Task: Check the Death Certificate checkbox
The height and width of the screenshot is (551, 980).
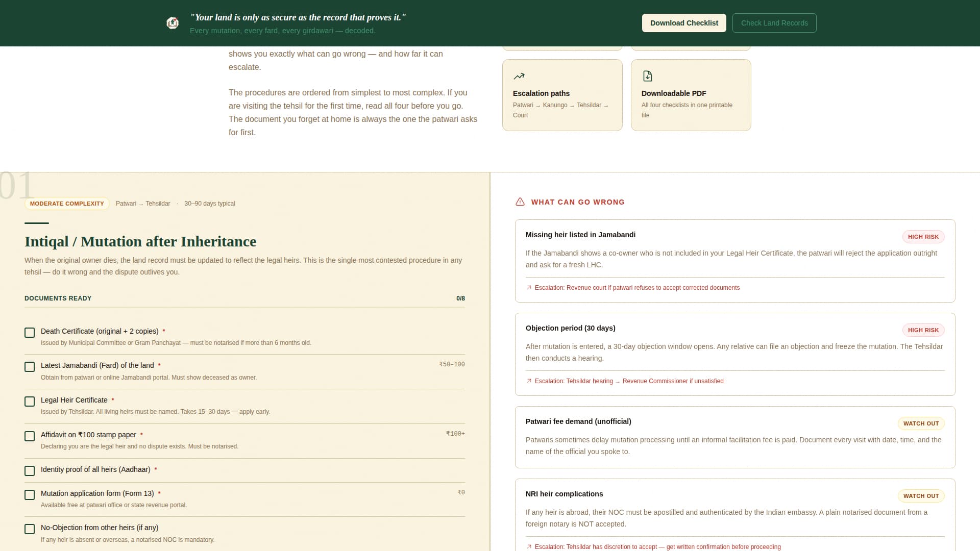Action: pyautogui.click(x=30, y=333)
